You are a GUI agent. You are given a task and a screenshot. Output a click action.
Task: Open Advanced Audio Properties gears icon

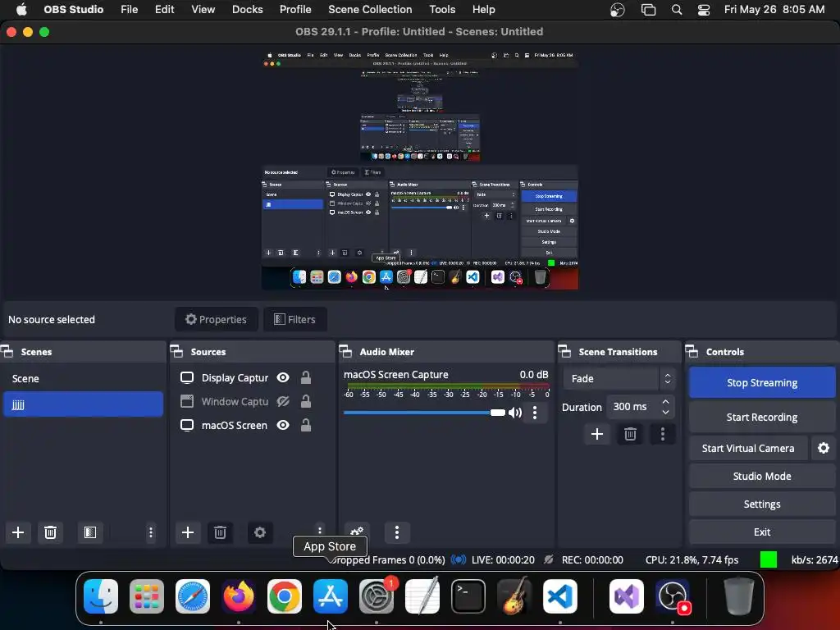357,532
